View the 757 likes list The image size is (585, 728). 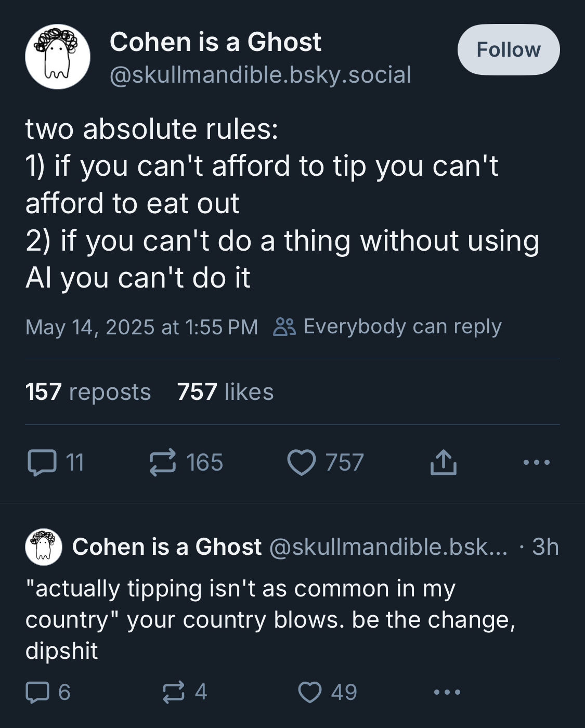pos(225,392)
